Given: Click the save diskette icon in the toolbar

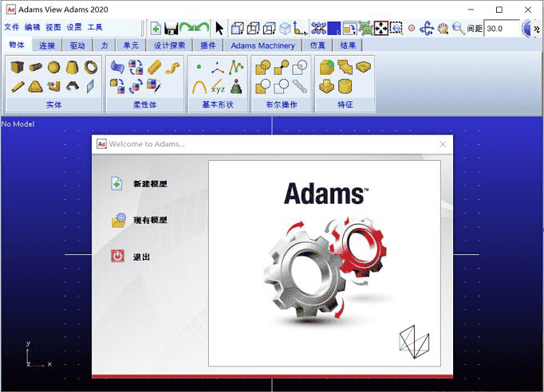Looking at the screenshot, I should click(171, 28).
